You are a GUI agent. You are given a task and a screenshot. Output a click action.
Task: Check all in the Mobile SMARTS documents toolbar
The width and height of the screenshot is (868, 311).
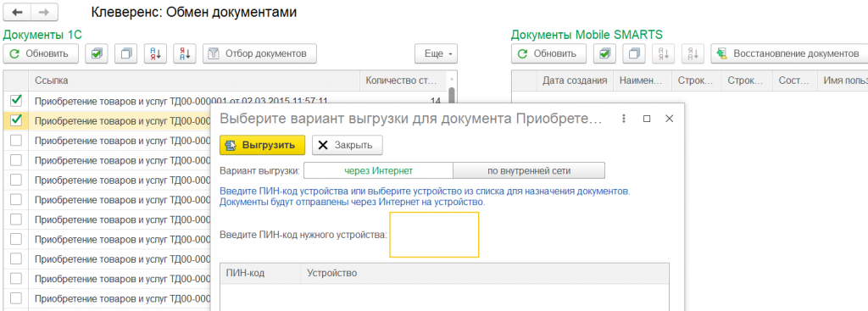coord(604,53)
